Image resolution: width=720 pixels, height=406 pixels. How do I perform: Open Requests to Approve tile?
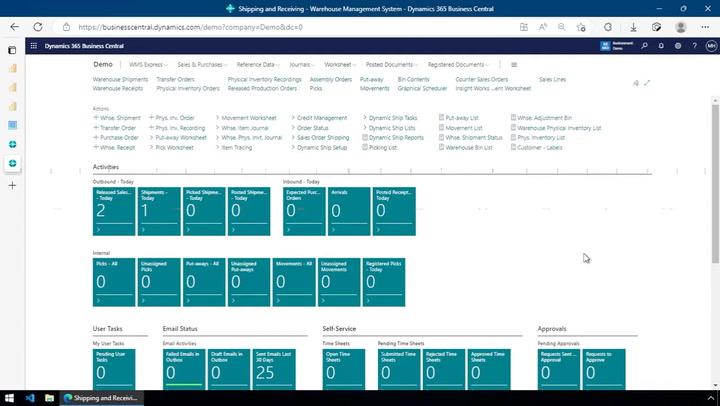(604, 370)
